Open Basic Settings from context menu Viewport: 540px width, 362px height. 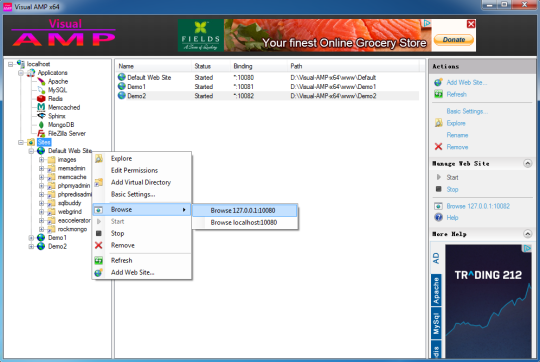coord(142,194)
